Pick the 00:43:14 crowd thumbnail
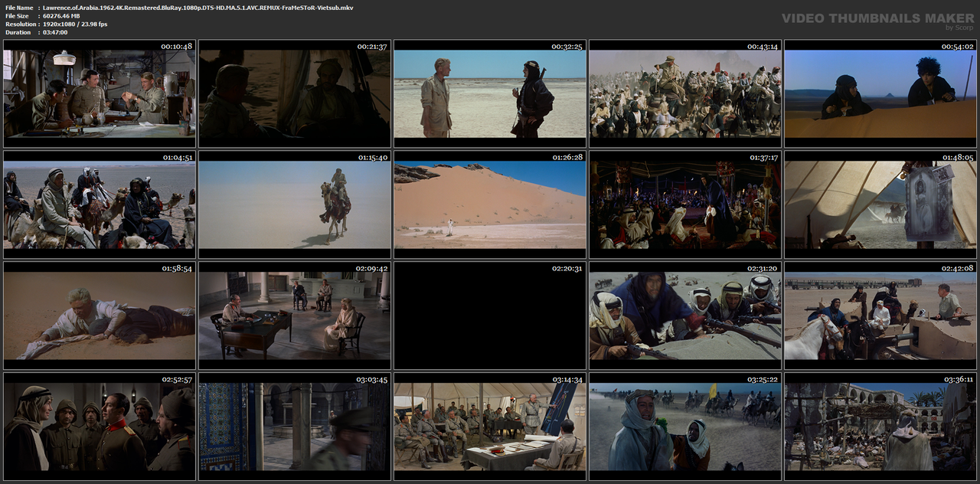This screenshot has width=980, height=484. pos(685,93)
